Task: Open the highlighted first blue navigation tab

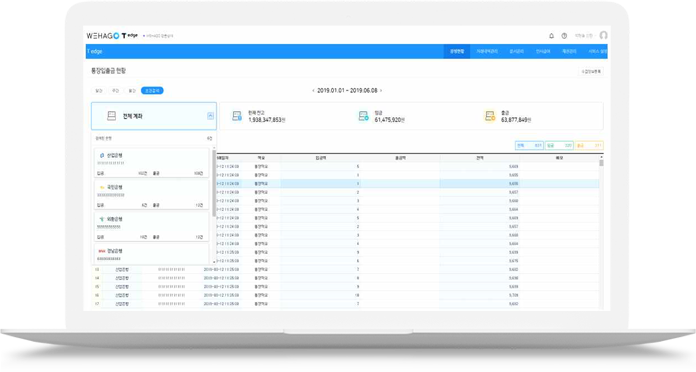Action: [x=457, y=51]
